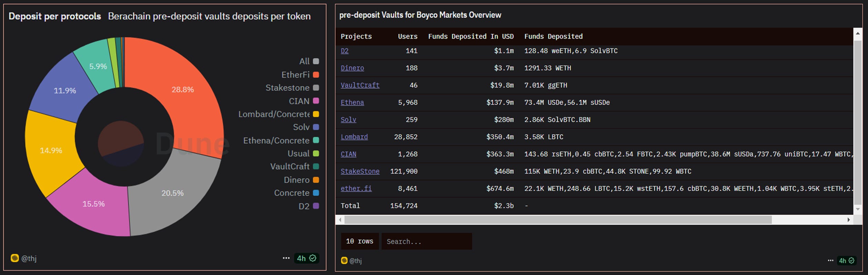Click the 20.5% gray pie slice
This screenshot has height=275, width=868.
[x=173, y=193]
